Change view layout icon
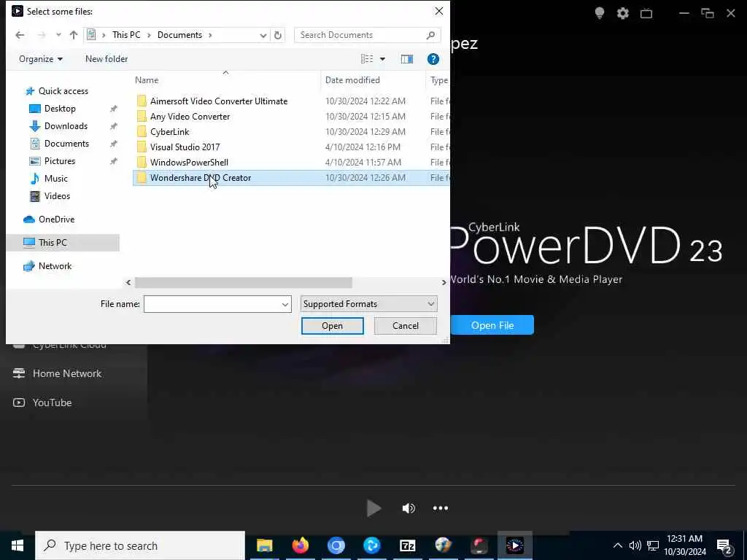Image resolution: width=747 pixels, height=560 pixels. click(367, 59)
